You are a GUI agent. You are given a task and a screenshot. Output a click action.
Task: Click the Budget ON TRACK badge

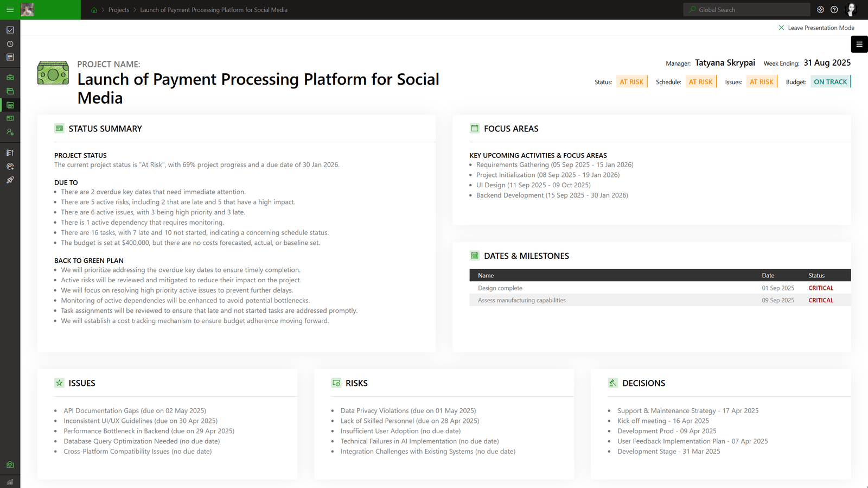tap(831, 82)
